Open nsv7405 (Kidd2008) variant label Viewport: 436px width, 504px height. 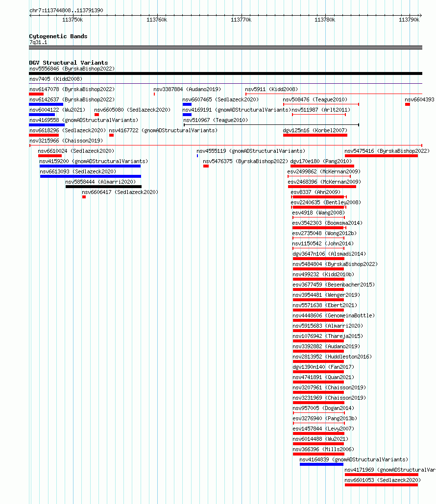click(56, 79)
